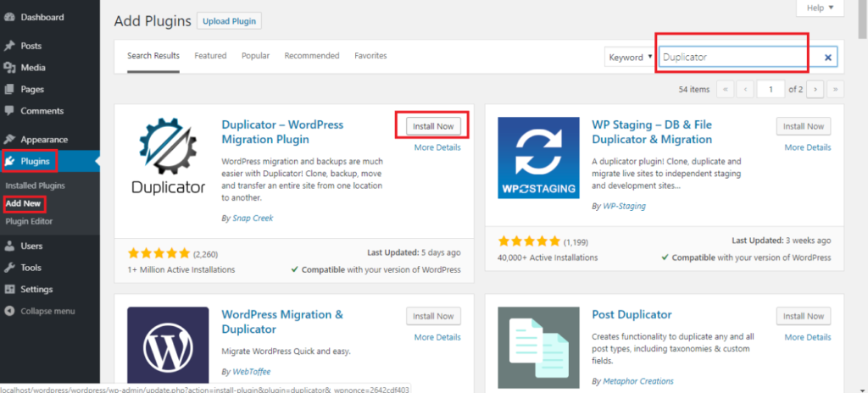Click the Appearance paintbrush icon
868x393 pixels.
8,140
